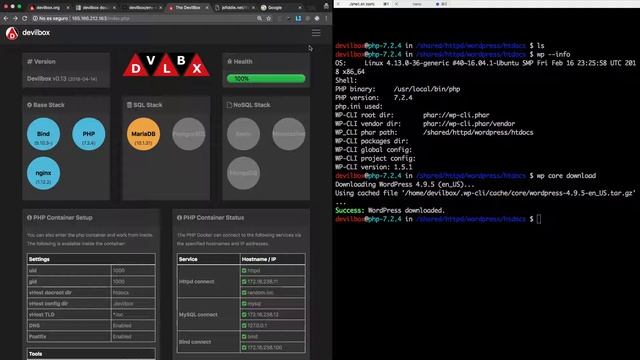
Task: Bookmark page with the star icon
Action: tap(269, 18)
